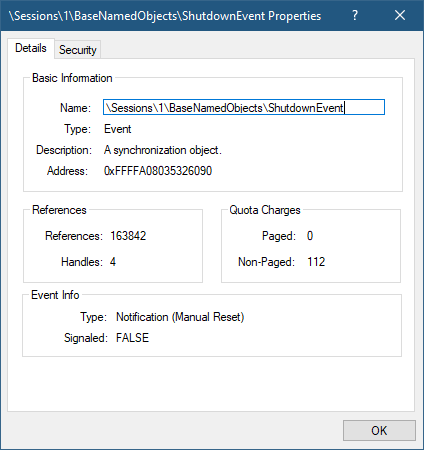Focus the Name text field
The width and height of the screenshot is (424, 450).
[x=244, y=107]
